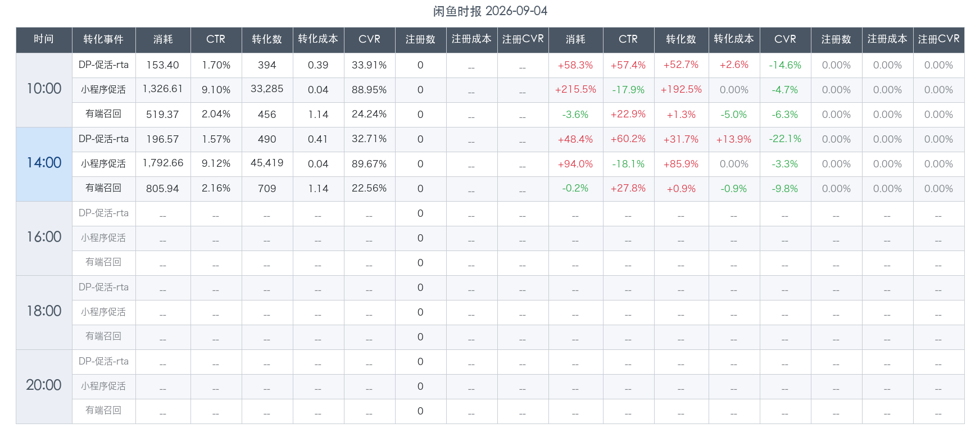Click the CVR value 32.71%
The width and height of the screenshot is (980, 428).
tap(369, 139)
